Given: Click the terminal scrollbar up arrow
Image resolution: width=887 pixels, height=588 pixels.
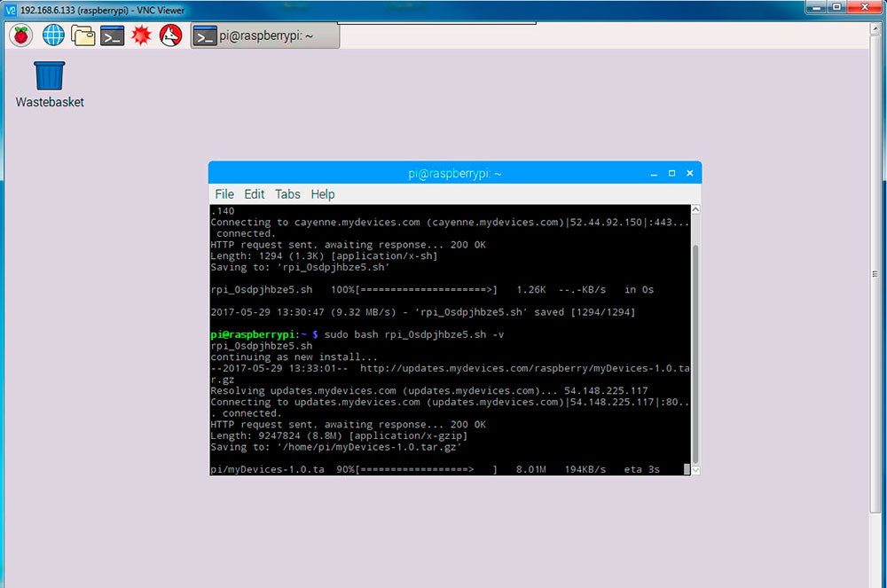Looking at the screenshot, I should click(695, 210).
